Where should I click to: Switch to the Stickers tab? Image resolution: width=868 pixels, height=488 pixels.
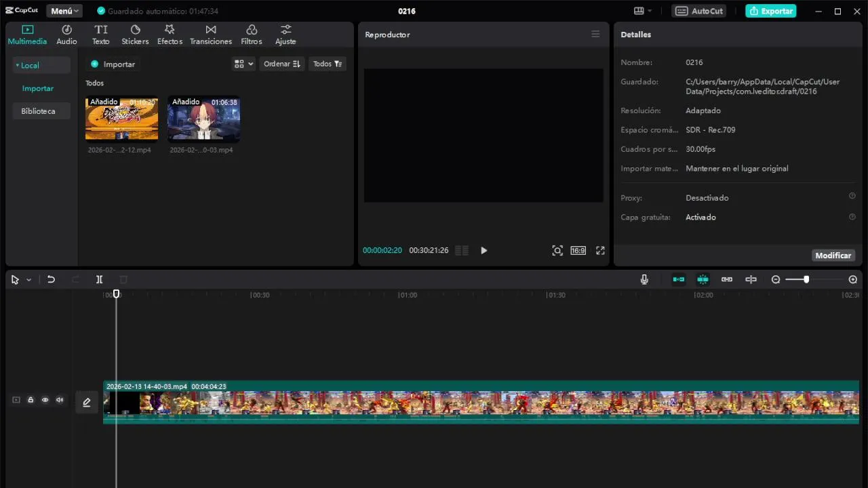pos(135,35)
